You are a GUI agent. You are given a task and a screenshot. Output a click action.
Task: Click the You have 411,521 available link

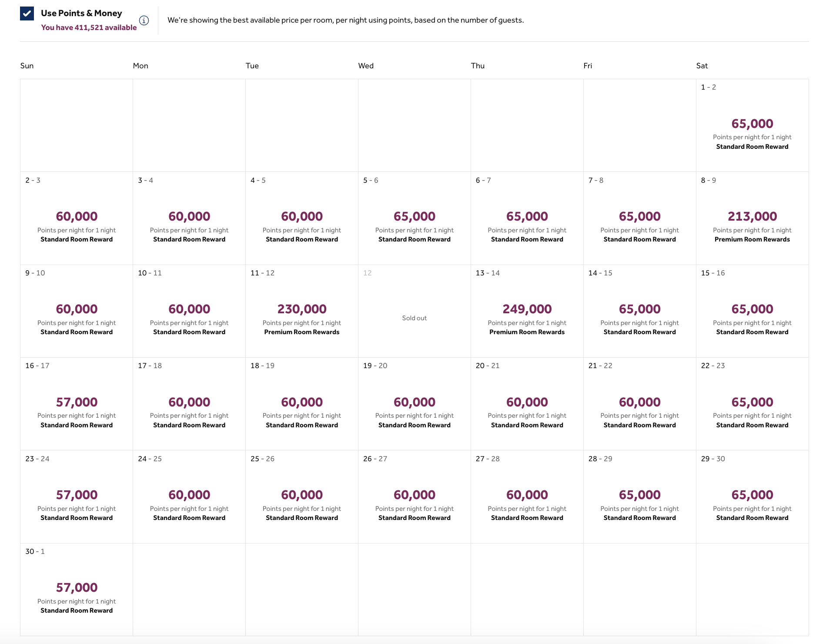tap(89, 27)
